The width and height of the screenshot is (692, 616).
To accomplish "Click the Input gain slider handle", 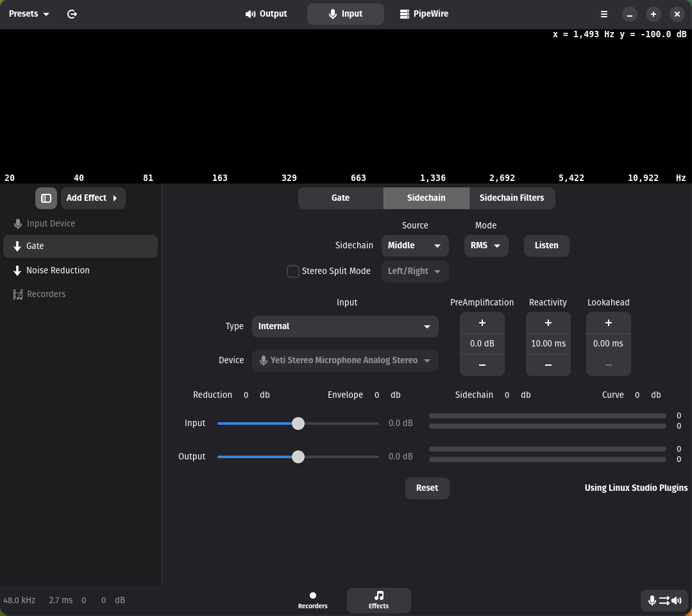I will click(x=298, y=424).
